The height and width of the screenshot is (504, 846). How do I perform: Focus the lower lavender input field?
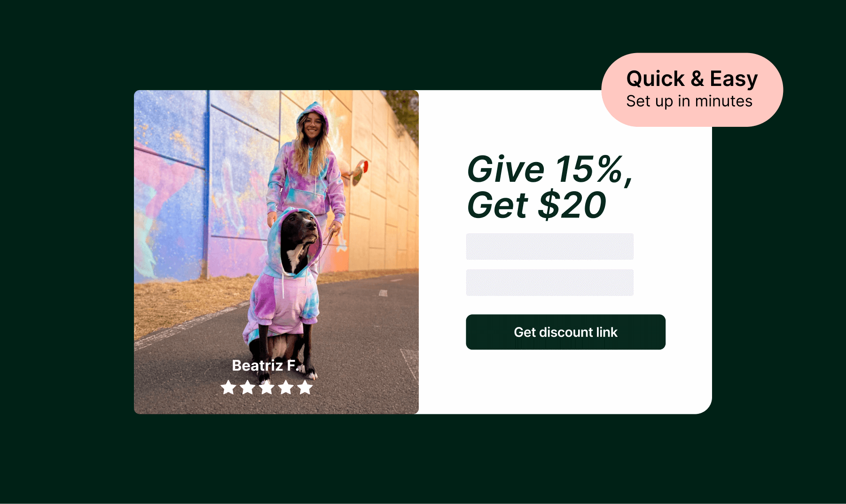(x=549, y=282)
